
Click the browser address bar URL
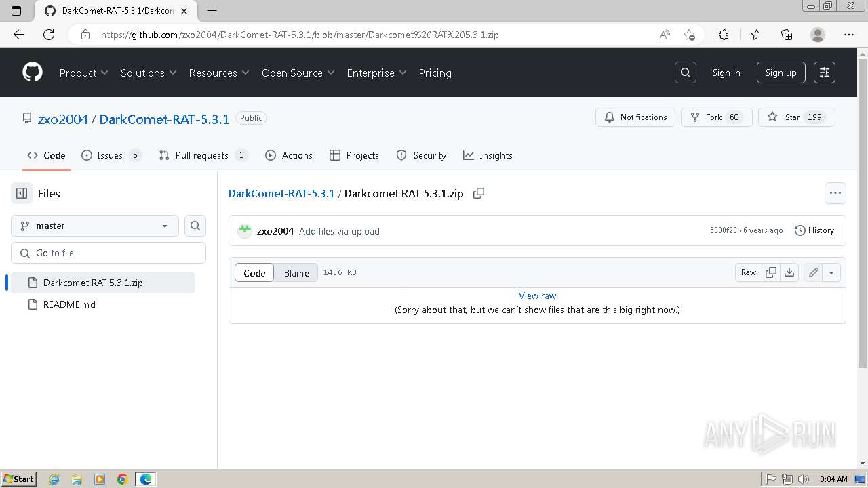click(x=300, y=35)
